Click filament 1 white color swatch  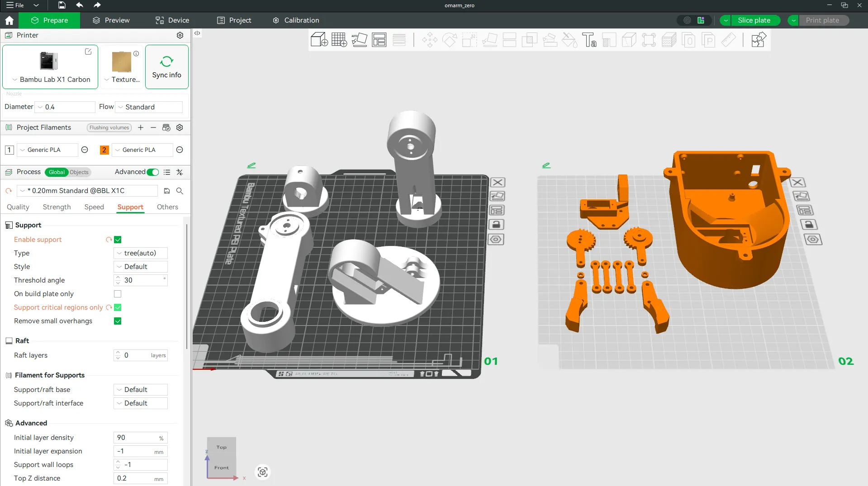pos(9,150)
